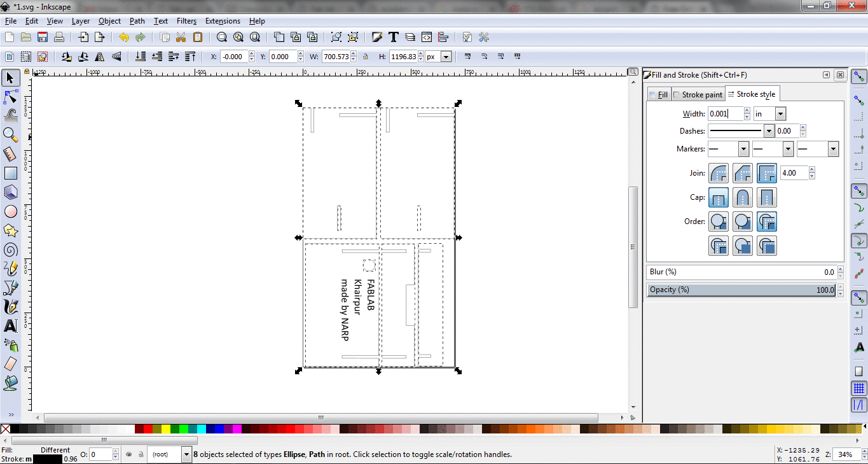Select the Tweak tool
Screen dimensions: 868x464
point(10,116)
